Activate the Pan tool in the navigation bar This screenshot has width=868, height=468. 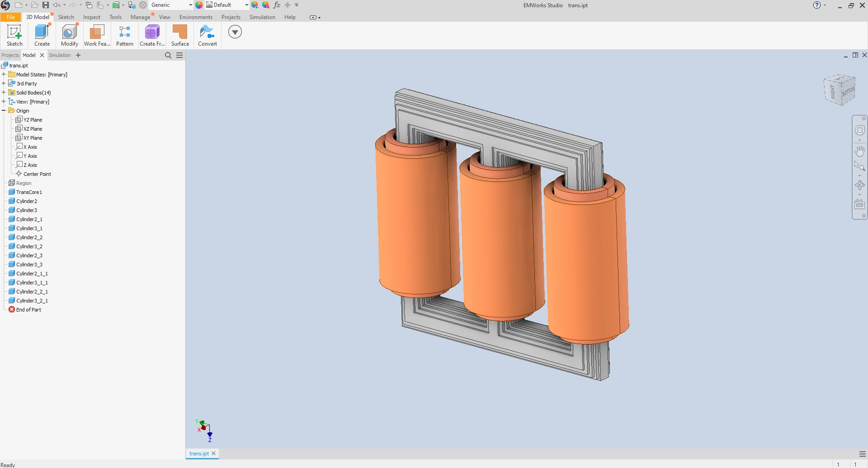pos(859,151)
